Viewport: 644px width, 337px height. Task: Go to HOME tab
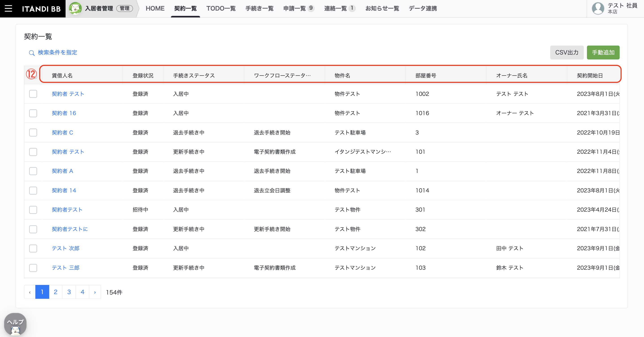[x=155, y=8]
